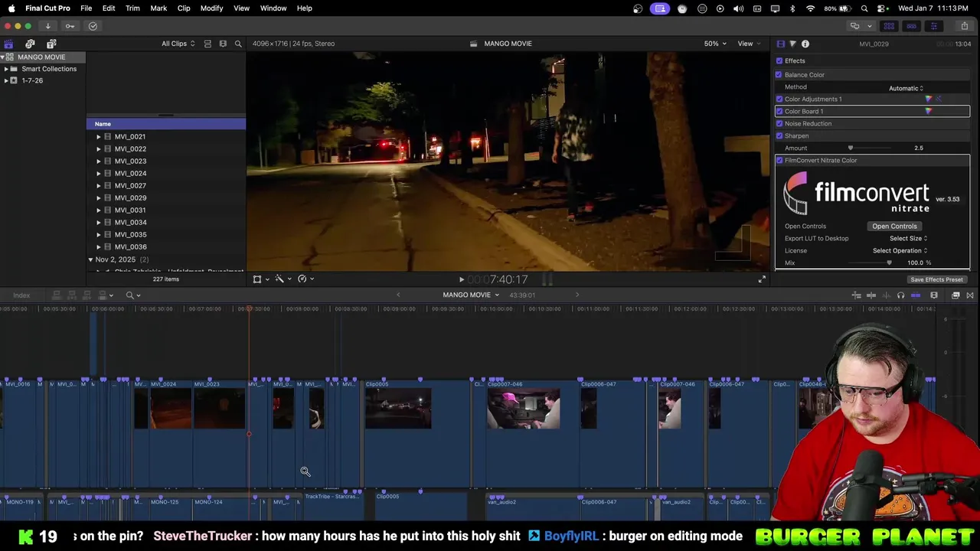The width and height of the screenshot is (980, 551).
Task: Open the viewer View options dropdown
Action: point(748,44)
